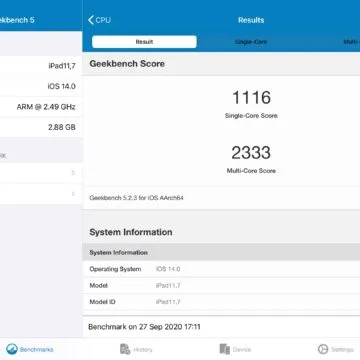Switch to the Single-Core tab
The height and width of the screenshot is (360, 360).
point(251,42)
